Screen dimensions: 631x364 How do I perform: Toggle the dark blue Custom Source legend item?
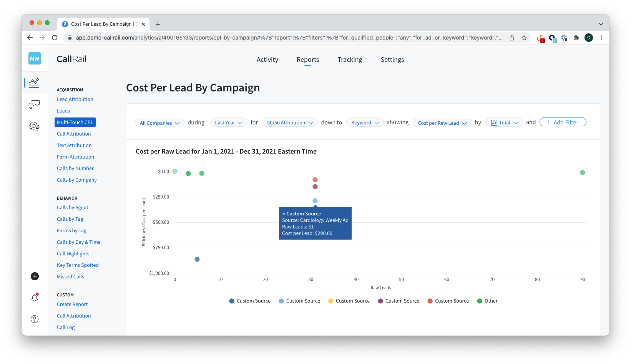(250, 301)
